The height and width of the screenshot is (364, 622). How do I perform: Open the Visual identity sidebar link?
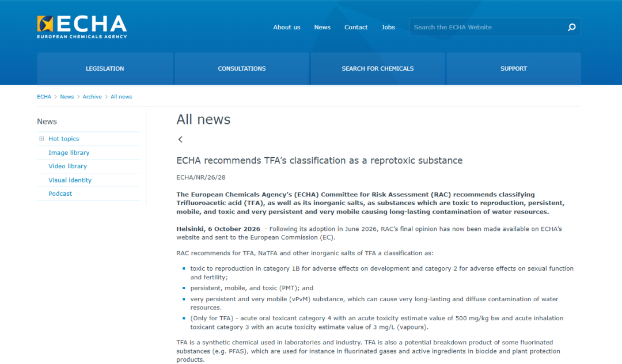click(x=70, y=180)
